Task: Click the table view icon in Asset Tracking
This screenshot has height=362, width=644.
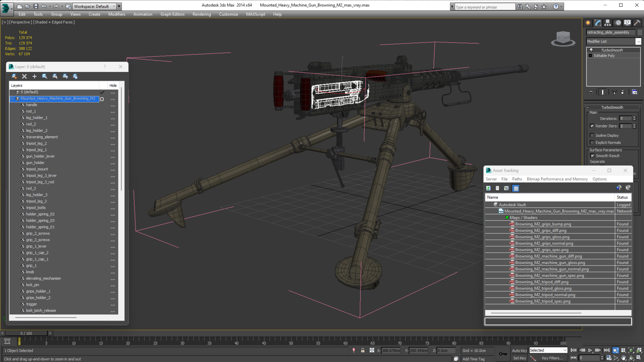Action: pyautogui.click(x=516, y=188)
